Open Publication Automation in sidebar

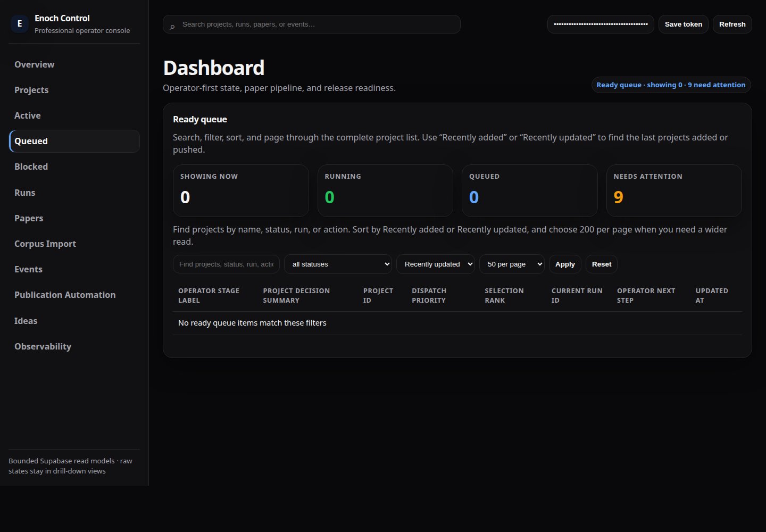pyautogui.click(x=74, y=295)
